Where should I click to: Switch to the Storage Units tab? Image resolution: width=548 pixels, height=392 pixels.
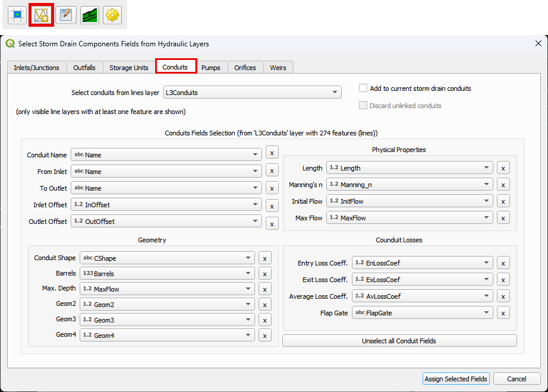(x=128, y=68)
